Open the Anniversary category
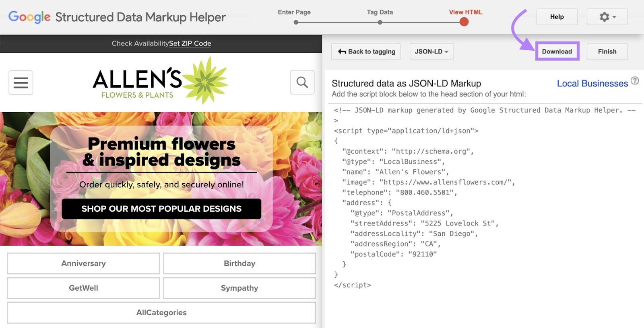This screenshot has height=328, width=644. [83, 263]
